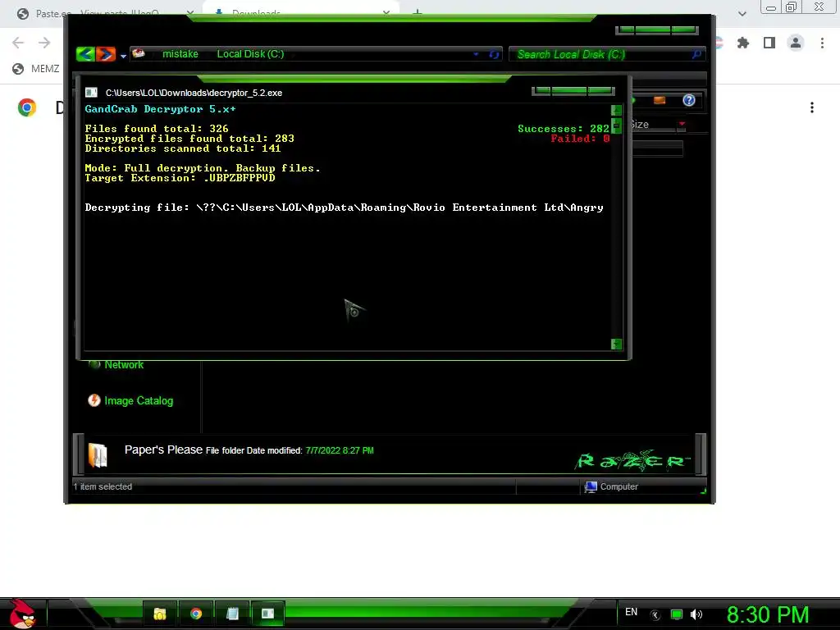Click the '1 item selected' status text

pos(103,486)
